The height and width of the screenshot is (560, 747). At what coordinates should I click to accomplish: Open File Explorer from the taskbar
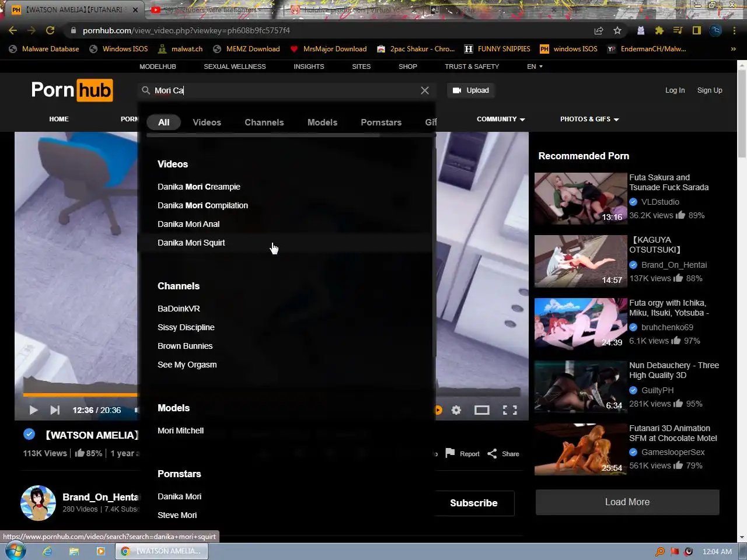pyautogui.click(x=74, y=551)
